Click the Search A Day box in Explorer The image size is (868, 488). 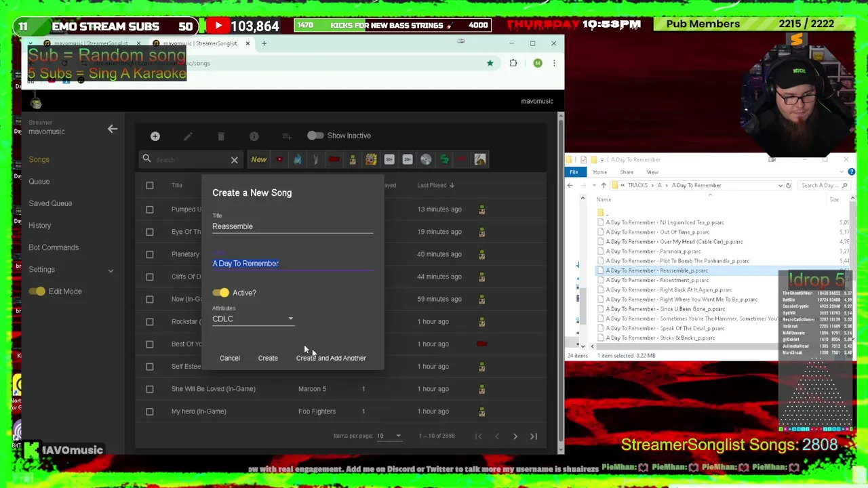[x=823, y=185]
